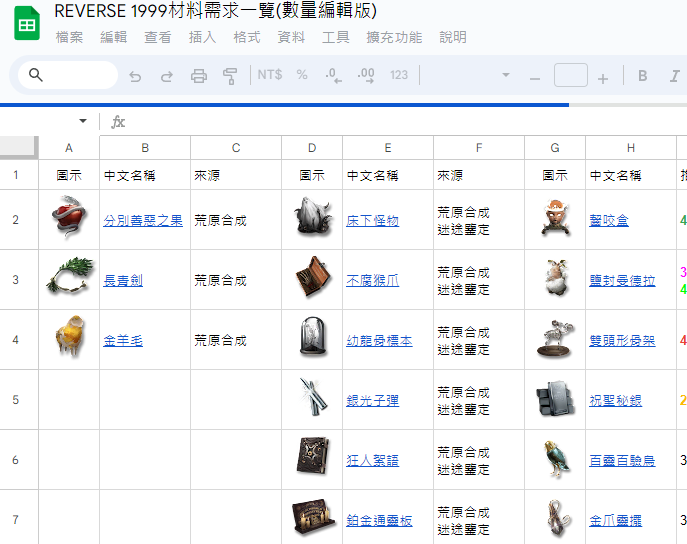This screenshot has height=544, width=687.
Task: Select the paint format roller tool
Action: [x=230, y=76]
